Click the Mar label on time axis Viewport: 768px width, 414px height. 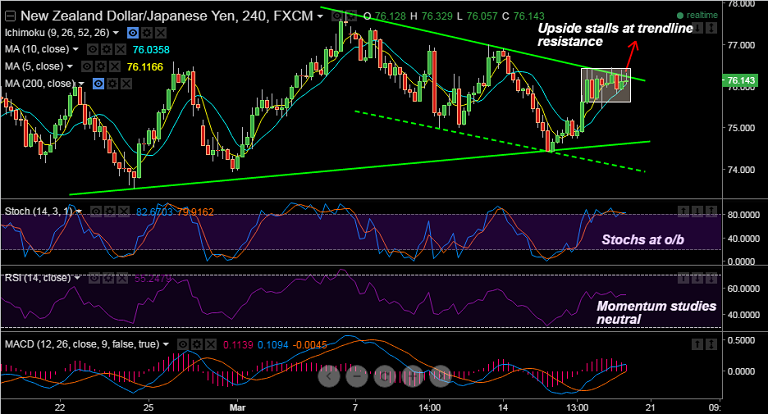tap(237, 407)
